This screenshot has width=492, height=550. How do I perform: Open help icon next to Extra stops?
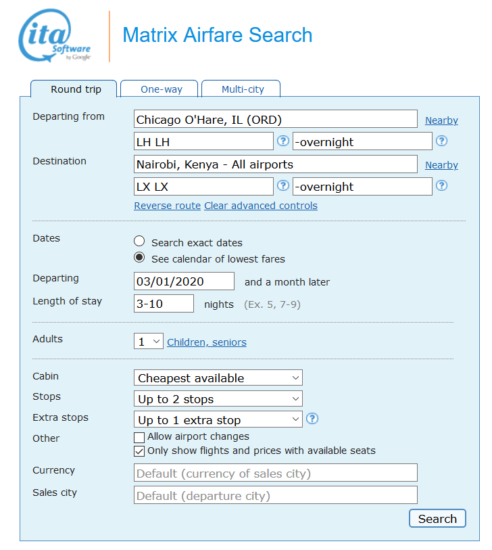point(312,418)
